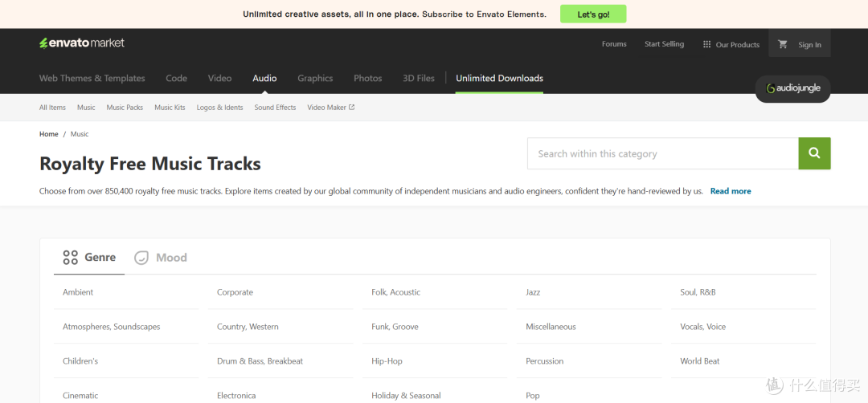Open the Graphics menu
Screen dimensions: 868x403
point(315,78)
